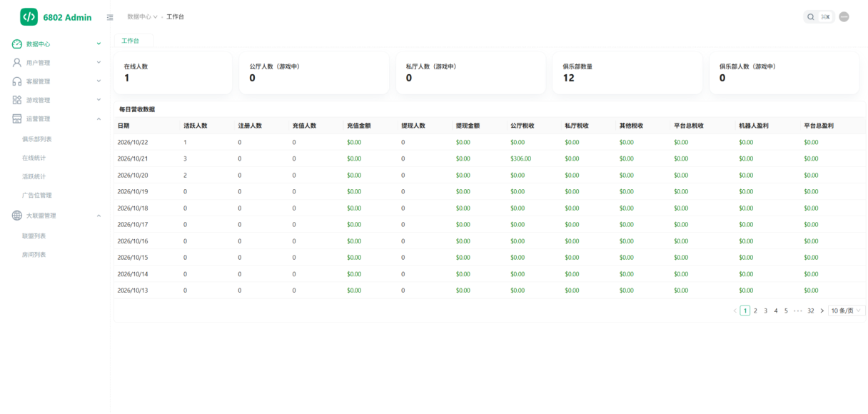Click the 游戏管理 grid icon
The height and width of the screenshot is (414, 868).
17,100
